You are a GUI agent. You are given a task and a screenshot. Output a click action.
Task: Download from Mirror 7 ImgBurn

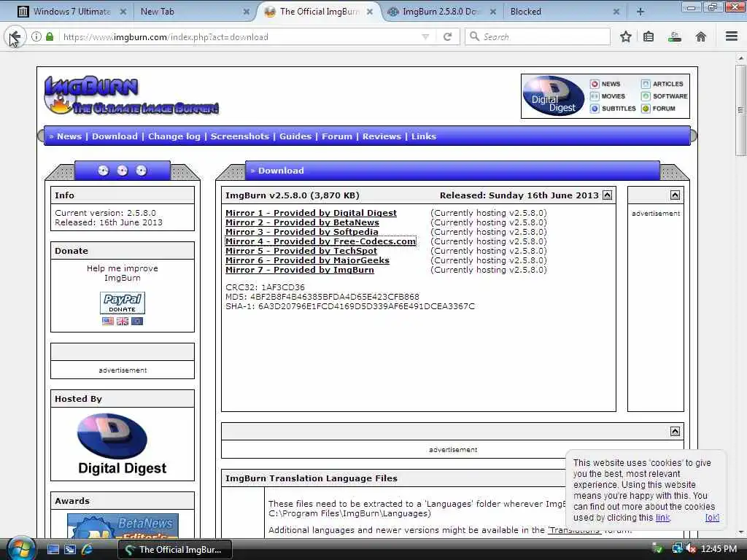point(300,270)
